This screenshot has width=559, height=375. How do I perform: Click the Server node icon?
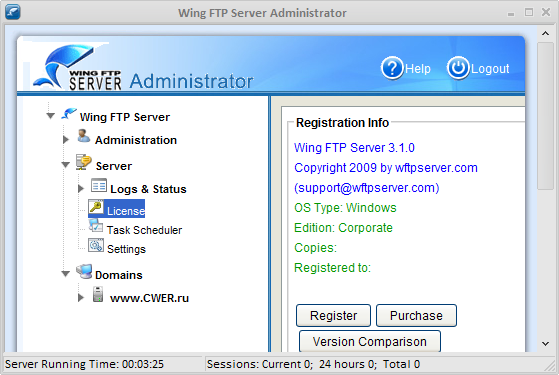83,162
